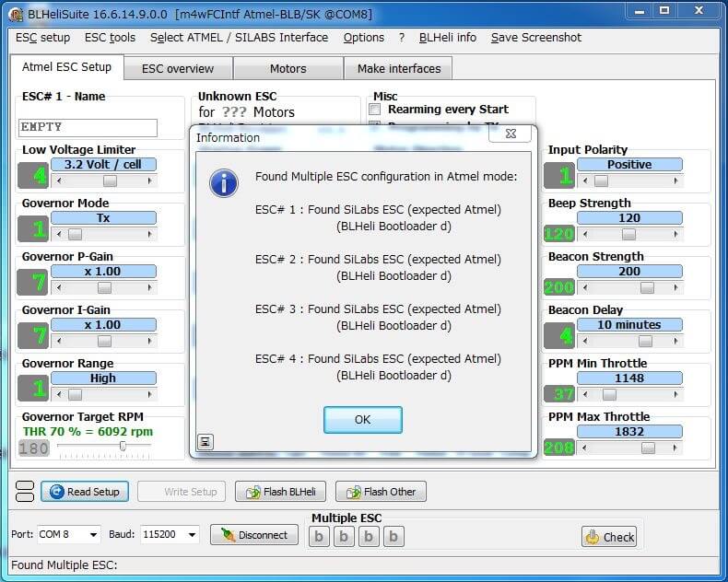
Task: Click the blue information icon in dialog
Action: tap(224, 183)
